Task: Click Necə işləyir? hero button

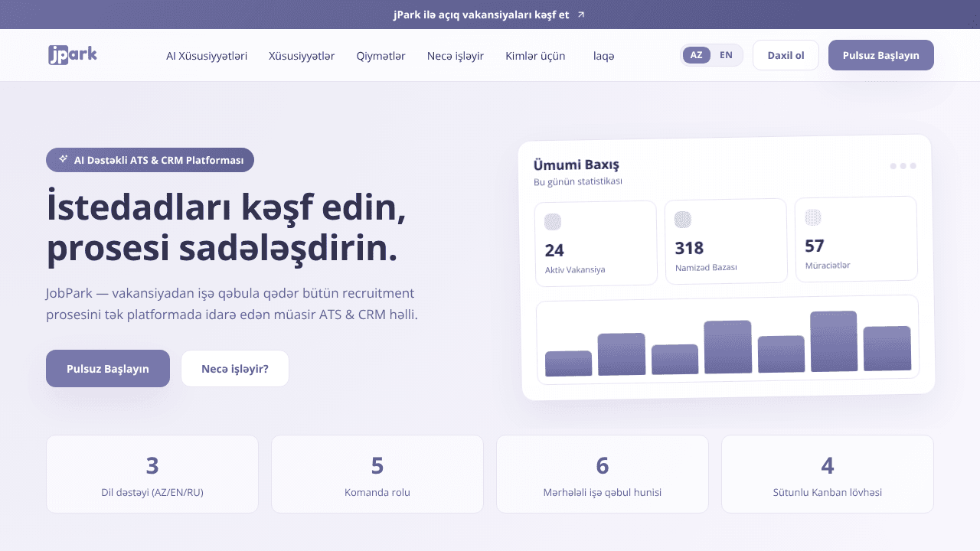Action: (x=235, y=368)
